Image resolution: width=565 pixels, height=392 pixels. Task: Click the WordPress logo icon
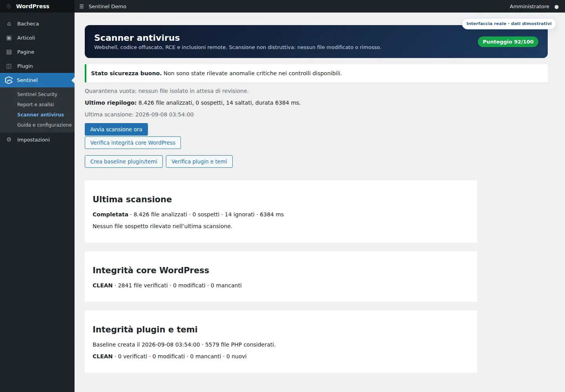[9, 6]
